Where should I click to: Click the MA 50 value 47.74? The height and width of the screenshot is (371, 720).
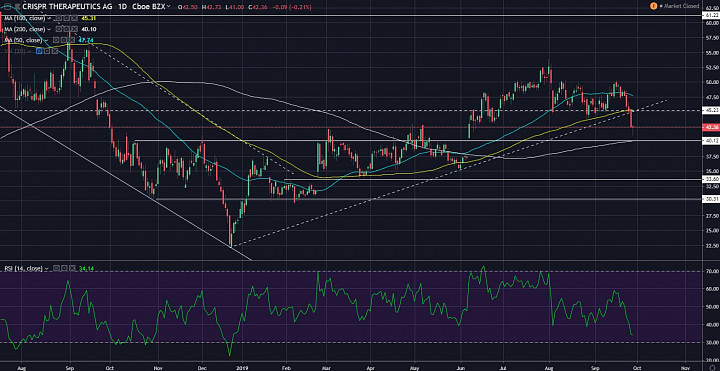pyautogui.click(x=85, y=40)
